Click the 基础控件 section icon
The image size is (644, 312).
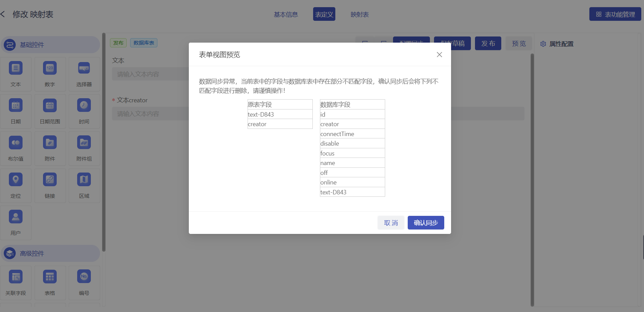(x=10, y=45)
